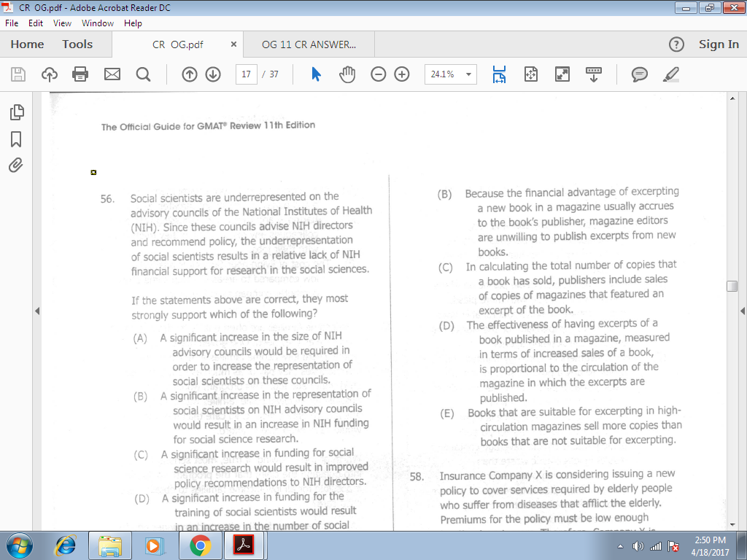Click the network signal tray icon
This screenshot has height=560, width=747.
[x=656, y=546]
